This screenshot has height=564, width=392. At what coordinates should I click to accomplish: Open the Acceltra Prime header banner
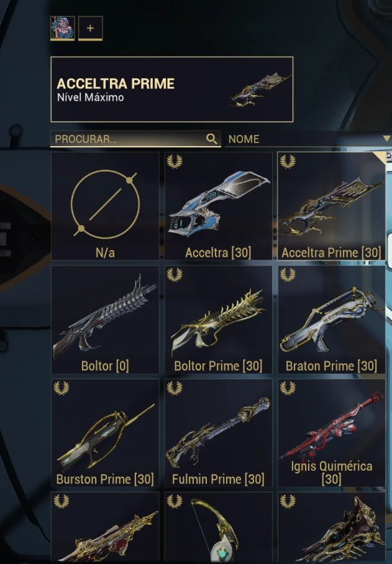[x=172, y=89]
